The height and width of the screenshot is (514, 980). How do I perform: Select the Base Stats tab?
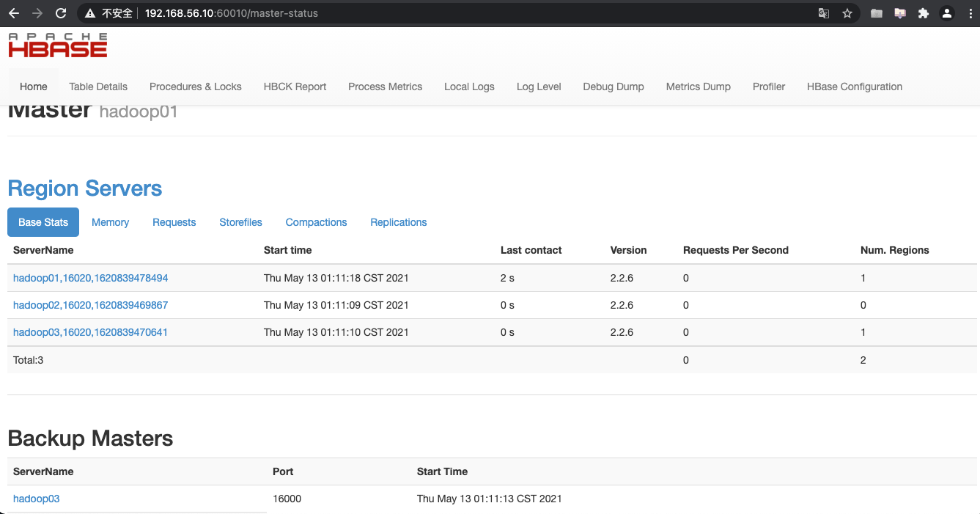43,222
